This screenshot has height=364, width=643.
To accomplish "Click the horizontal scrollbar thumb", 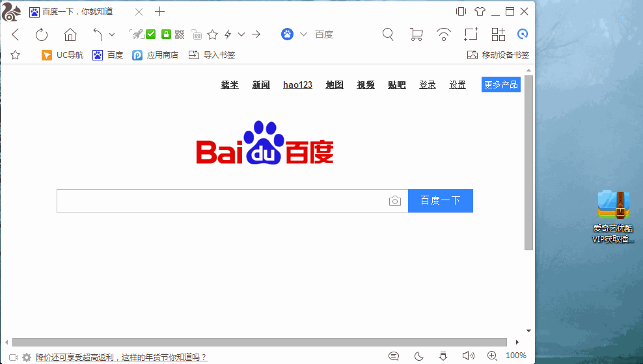I will [x=260, y=343].
